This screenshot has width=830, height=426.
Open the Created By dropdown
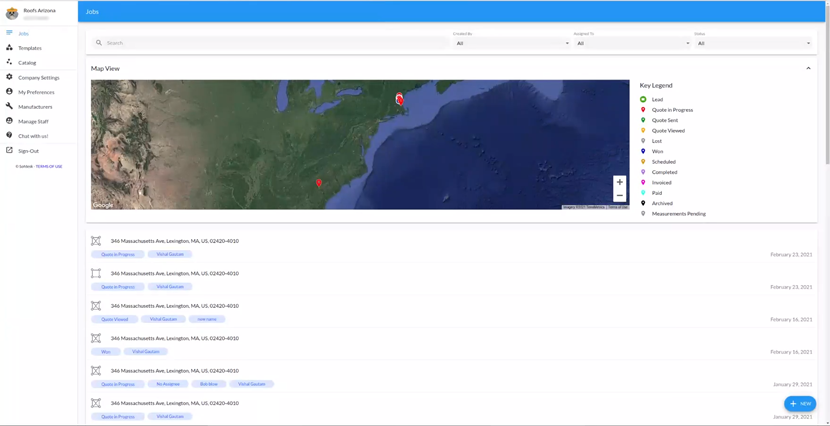[x=511, y=43]
